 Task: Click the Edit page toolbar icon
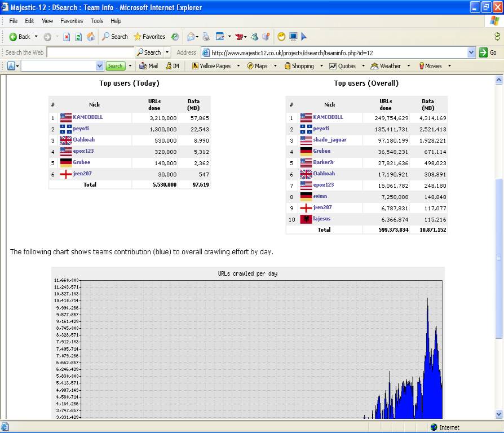click(220, 37)
